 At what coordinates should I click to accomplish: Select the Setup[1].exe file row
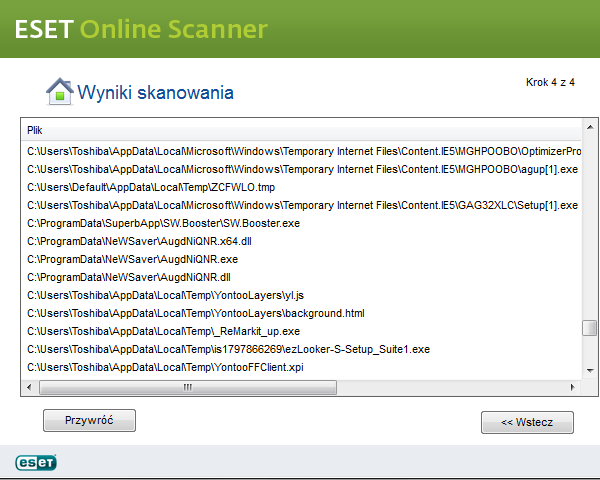302,206
